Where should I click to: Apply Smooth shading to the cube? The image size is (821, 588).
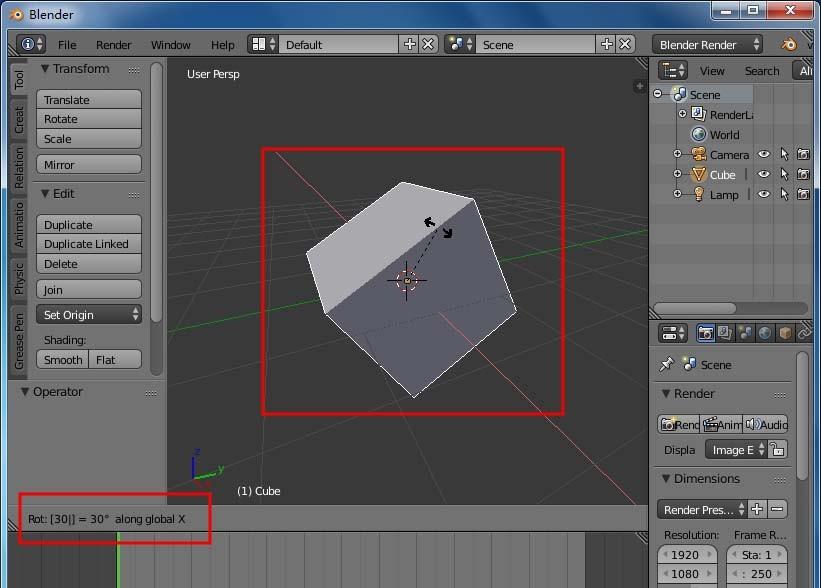pyautogui.click(x=62, y=359)
